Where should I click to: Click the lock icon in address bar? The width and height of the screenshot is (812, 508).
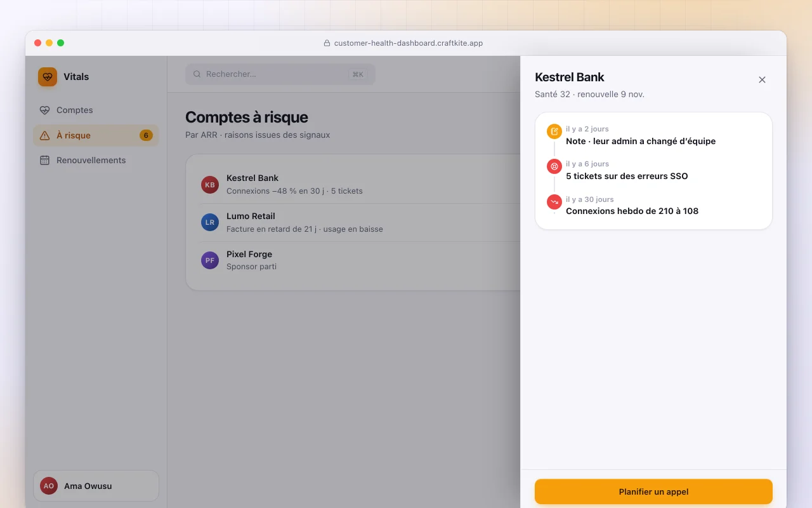(327, 43)
